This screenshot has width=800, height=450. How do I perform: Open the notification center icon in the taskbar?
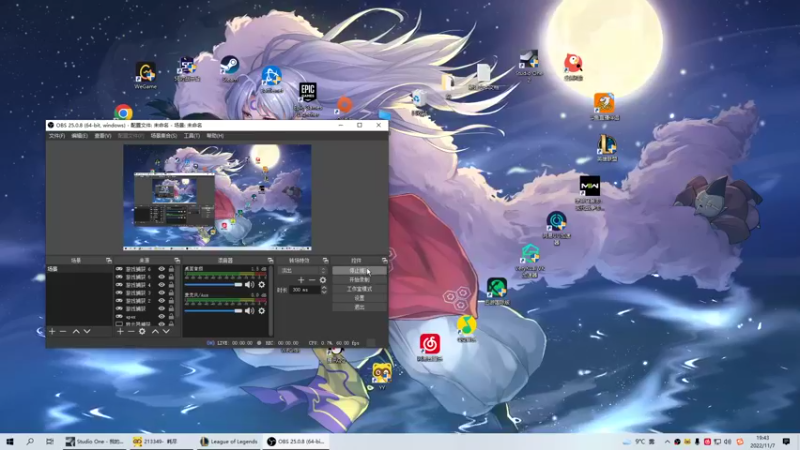786,442
